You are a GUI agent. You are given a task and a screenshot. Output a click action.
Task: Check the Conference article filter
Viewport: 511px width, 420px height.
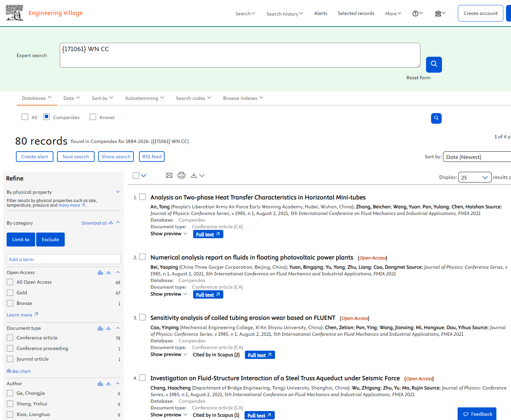10,338
